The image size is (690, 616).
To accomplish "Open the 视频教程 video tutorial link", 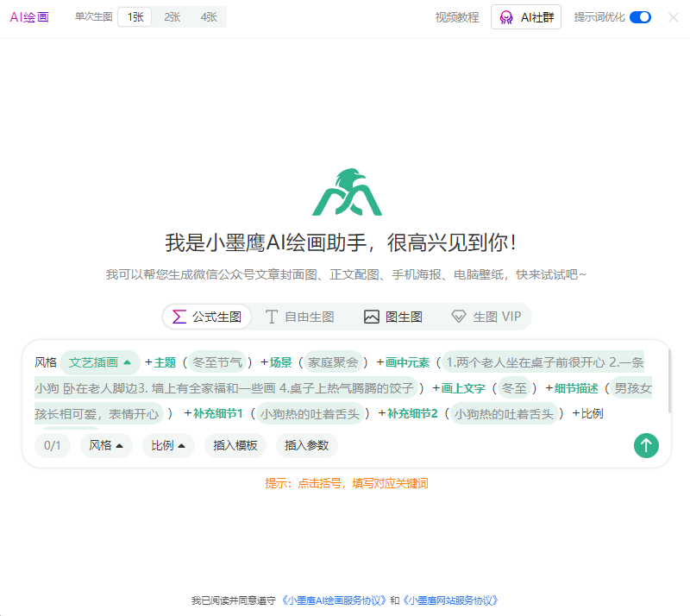I will [457, 17].
